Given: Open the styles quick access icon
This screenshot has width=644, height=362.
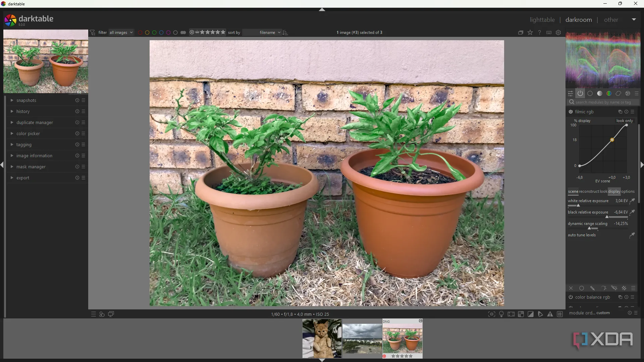Looking at the screenshot, I should 102,314.
